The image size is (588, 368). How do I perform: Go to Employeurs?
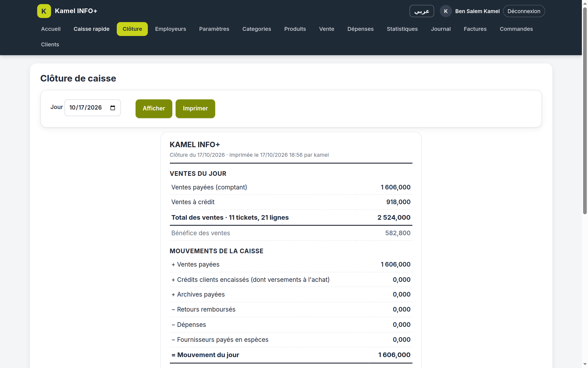[x=171, y=29]
